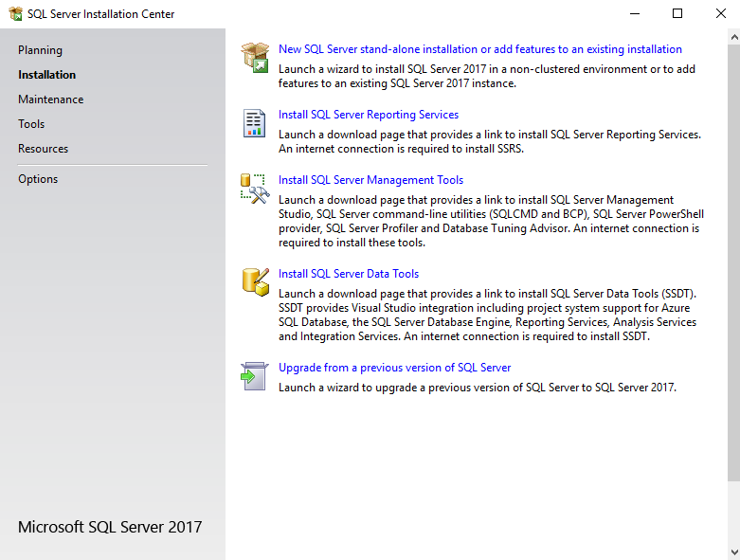
Task: Minimize the Installation Center window
Action: coord(635,13)
